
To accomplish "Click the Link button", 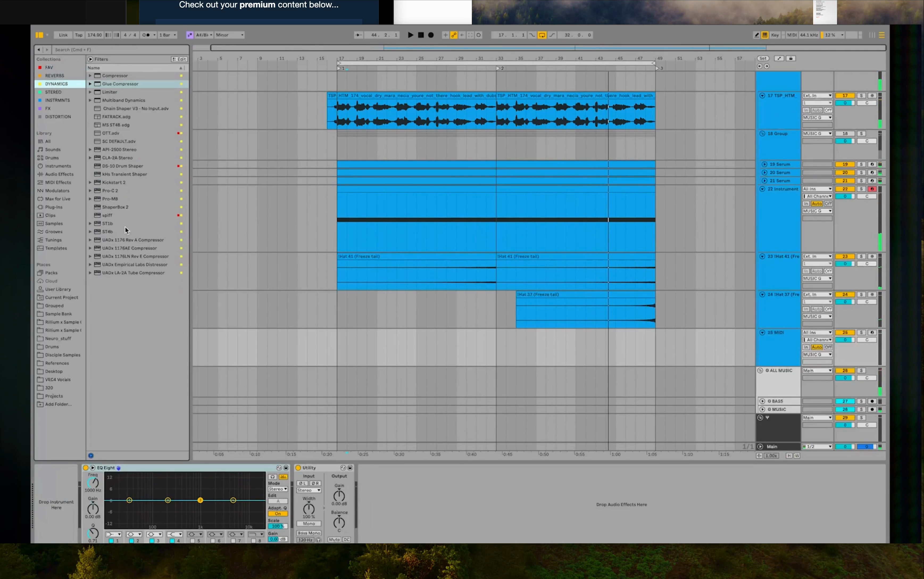I will point(63,35).
